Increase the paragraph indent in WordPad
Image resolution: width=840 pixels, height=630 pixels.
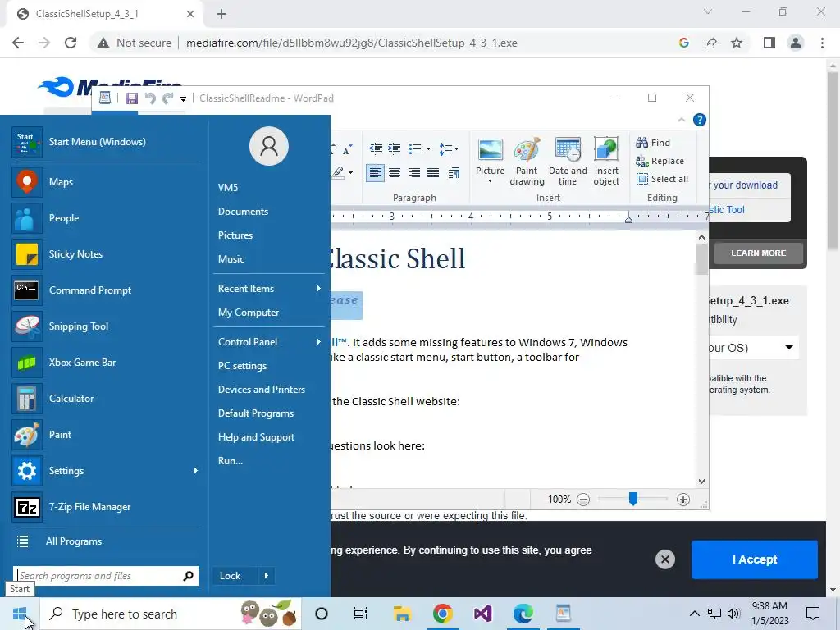pyautogui.click(x=395, y=149)
